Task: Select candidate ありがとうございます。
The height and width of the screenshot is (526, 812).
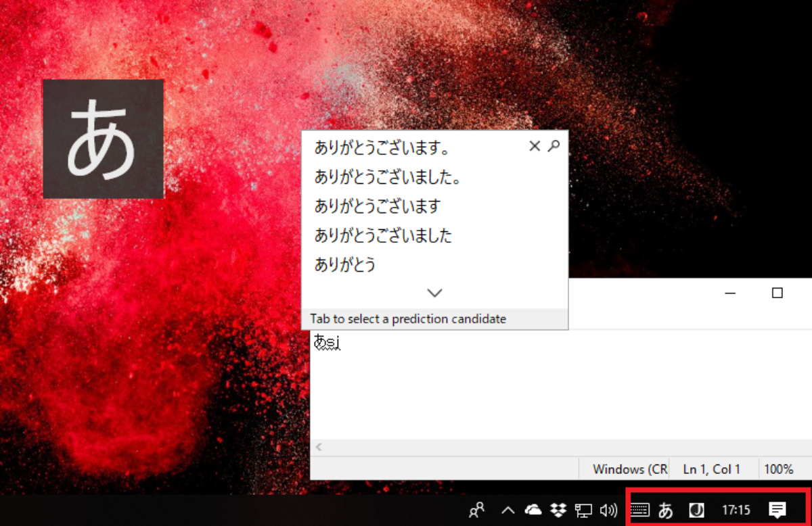Action: pos(382,147)
